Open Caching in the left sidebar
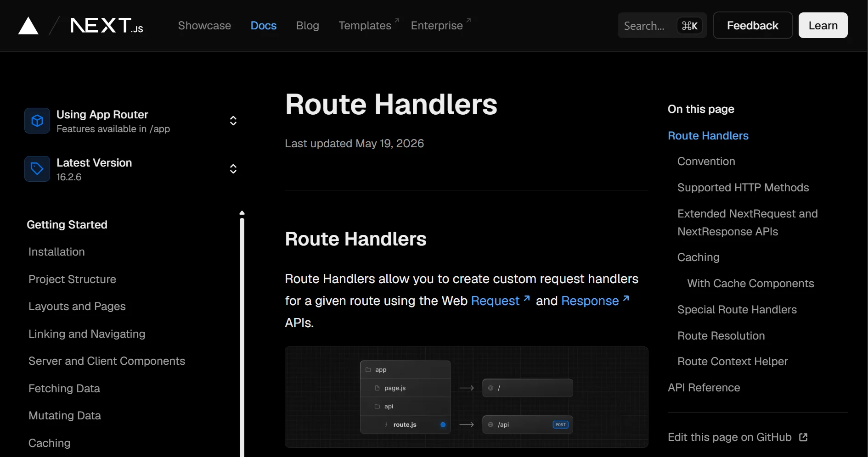Image resolution: width=868 pixels, height=457 pixels. coord(50,443)
